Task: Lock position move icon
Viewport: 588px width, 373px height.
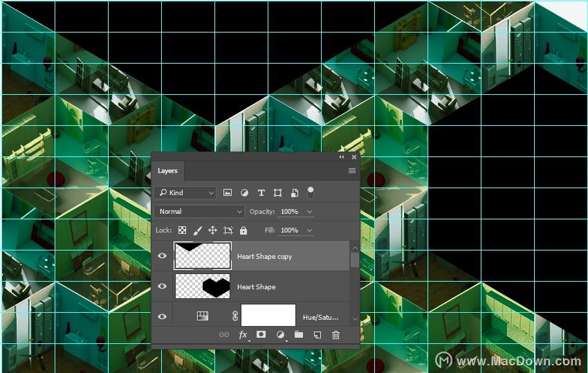Action: click(212, 230)
